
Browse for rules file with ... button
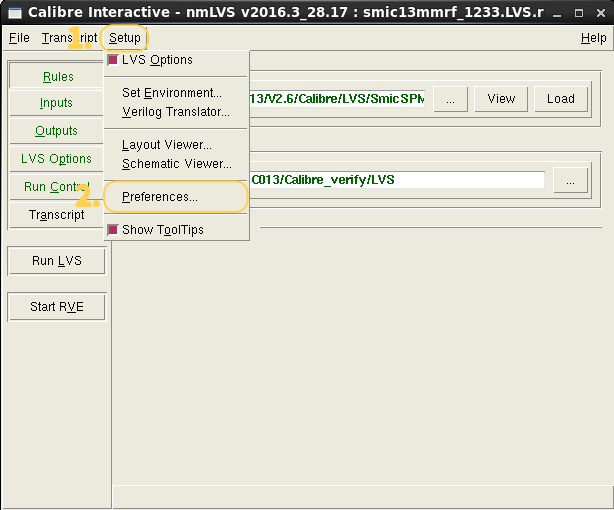pos(450,99)
